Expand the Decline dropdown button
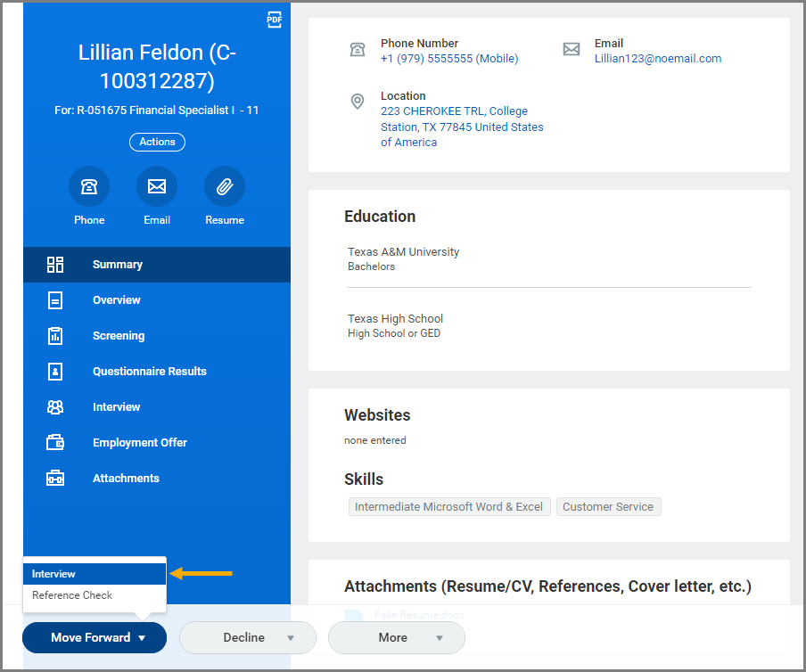Screen dimensions: 806x672 tap(248, 637)
